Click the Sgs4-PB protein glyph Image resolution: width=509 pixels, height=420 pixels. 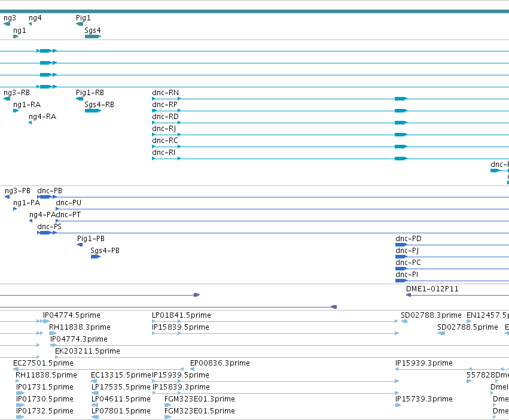[x=96, y=257]
